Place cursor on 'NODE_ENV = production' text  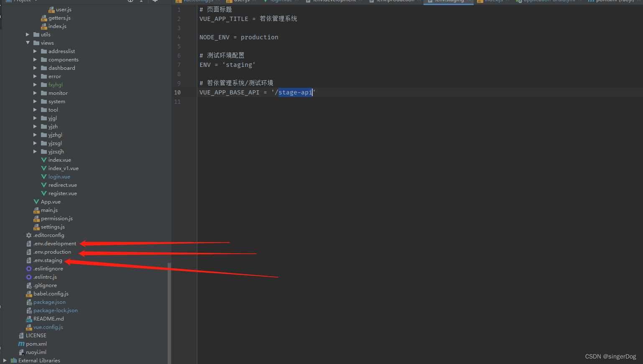pyautogui.click(x=239, y=37)
